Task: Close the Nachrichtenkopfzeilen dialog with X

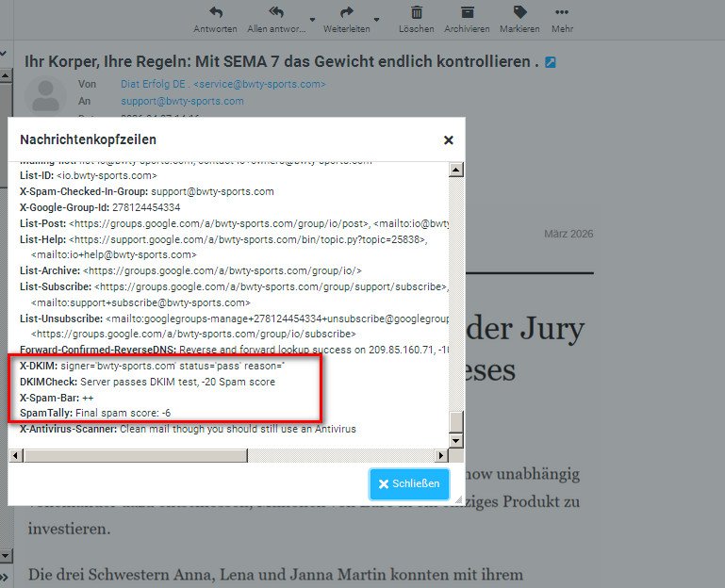Action: coord(449,139)
